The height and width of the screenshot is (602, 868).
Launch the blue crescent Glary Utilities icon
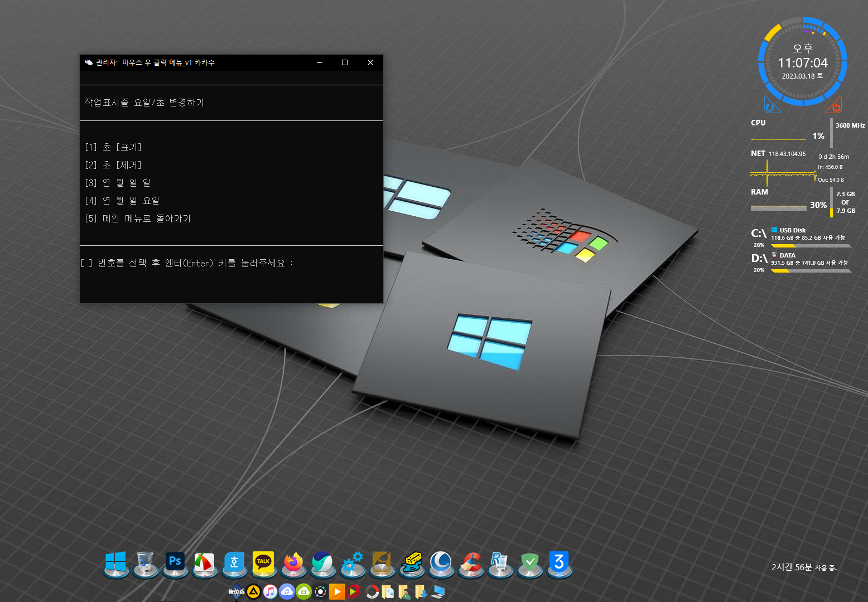tap(441, 563)
